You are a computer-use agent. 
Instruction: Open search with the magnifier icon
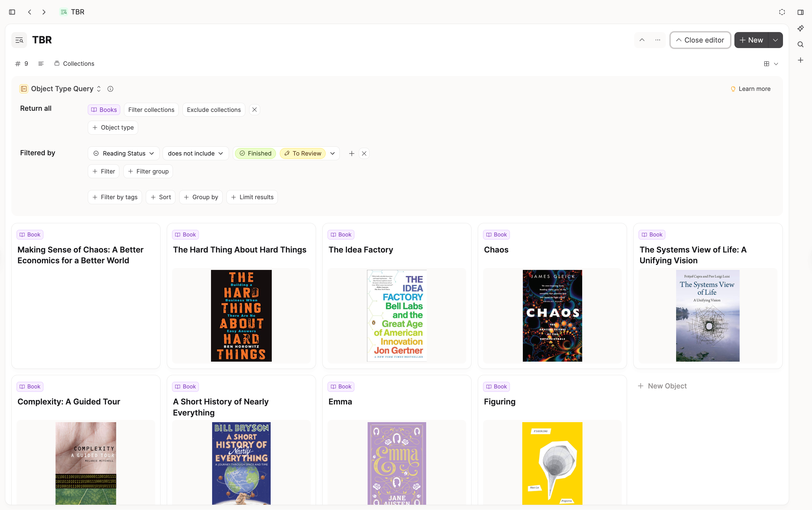pos(800,44)
